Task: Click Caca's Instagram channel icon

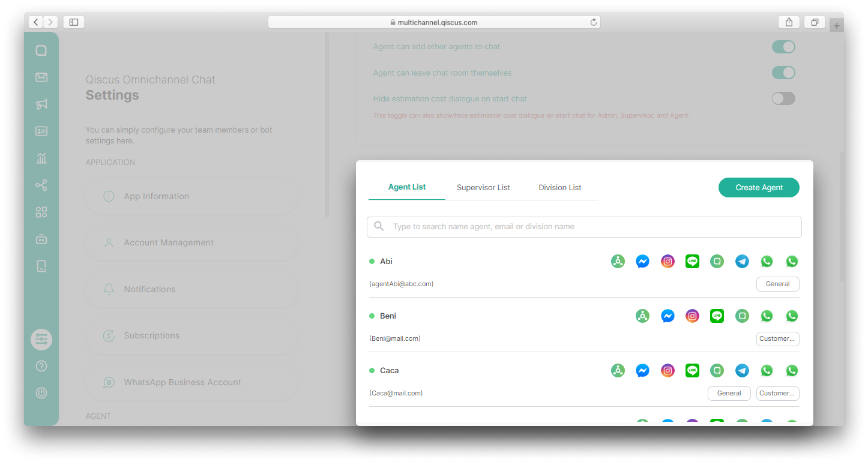Action: [x=668, y=371]
